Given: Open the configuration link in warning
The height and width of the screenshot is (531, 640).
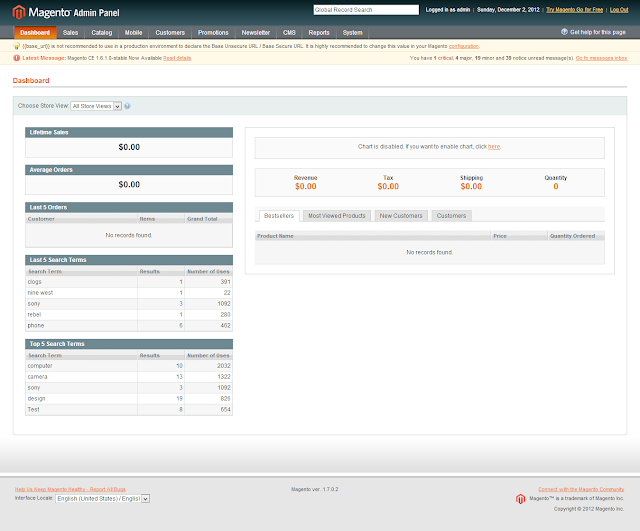Looking at the screenshot, I should (463, 46).
